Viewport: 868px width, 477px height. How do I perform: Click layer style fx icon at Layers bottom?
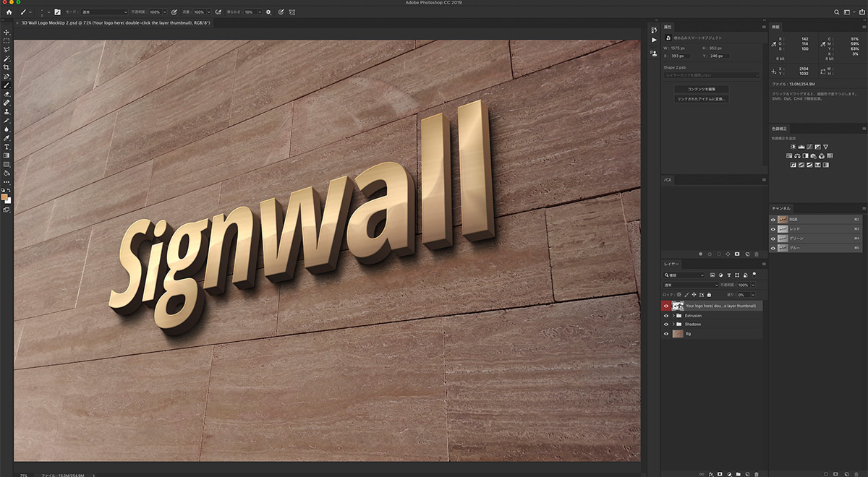[x=711, y=475]
